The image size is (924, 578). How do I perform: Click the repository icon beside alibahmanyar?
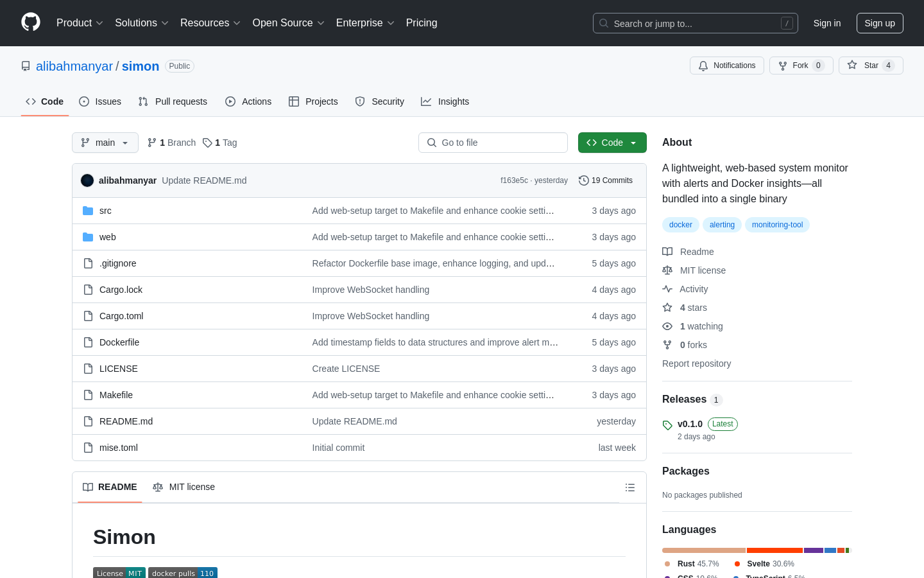[26, 66]
